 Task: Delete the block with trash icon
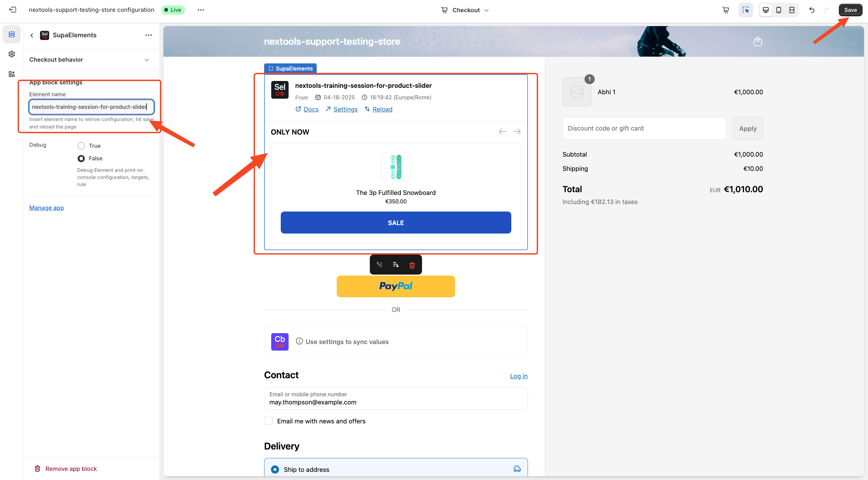(412, 265)
